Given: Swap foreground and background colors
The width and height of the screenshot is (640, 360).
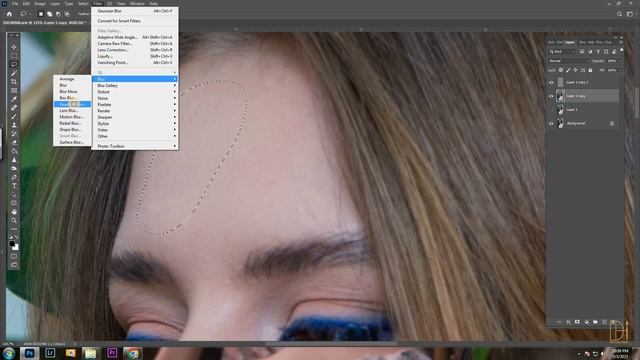Looking at the screenshot, I should (16, 237).
